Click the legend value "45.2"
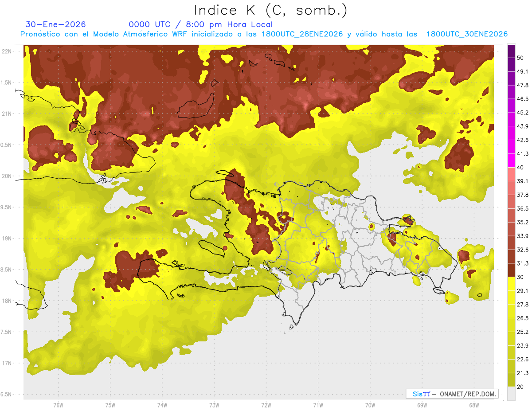This screenshot has width=532, height=411. click(x=523, y=113)
